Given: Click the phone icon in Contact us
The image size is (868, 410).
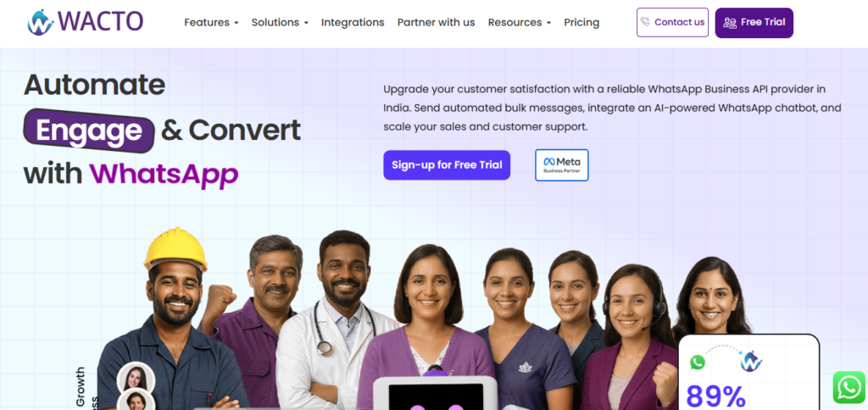Looking at the screenshot, I should [x=645, y=22].
